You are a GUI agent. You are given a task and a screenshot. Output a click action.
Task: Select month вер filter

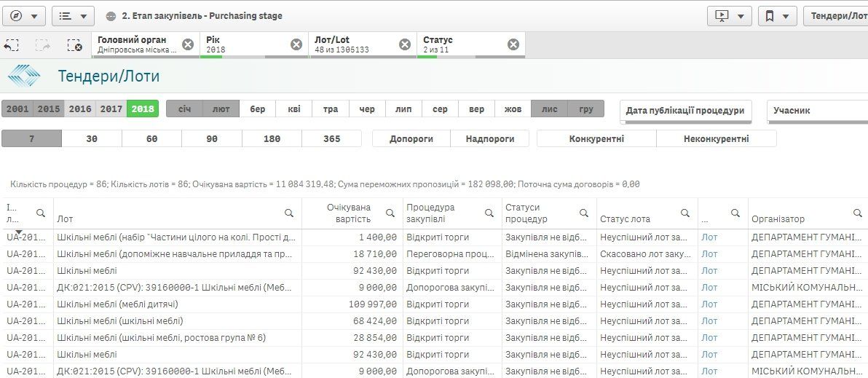[x=477, y=109]
